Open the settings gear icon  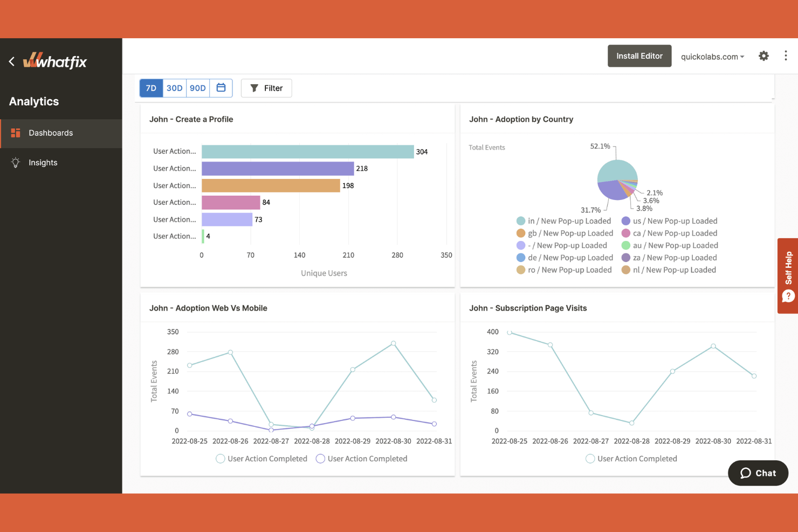pyautogui.click(x=763, y=56)
